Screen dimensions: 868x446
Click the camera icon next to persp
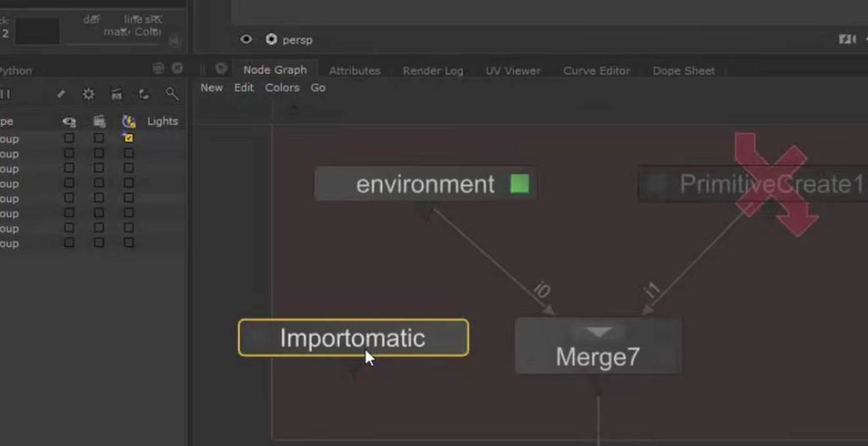[x=271, y=39]
